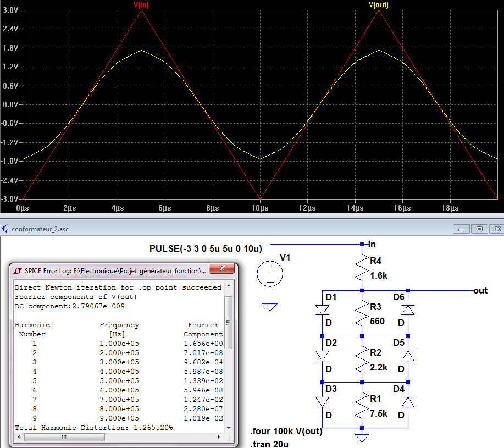This screenshot has width=504, height=448.
Task: Close the conformateur_2.asc schematic window
Action: point(497,229)
